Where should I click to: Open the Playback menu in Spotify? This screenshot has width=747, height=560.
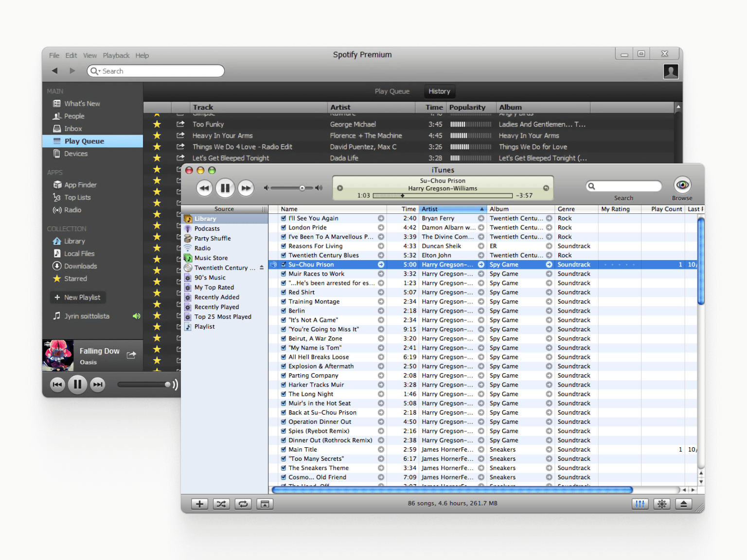pyautogui.click(x=116, y=55)
